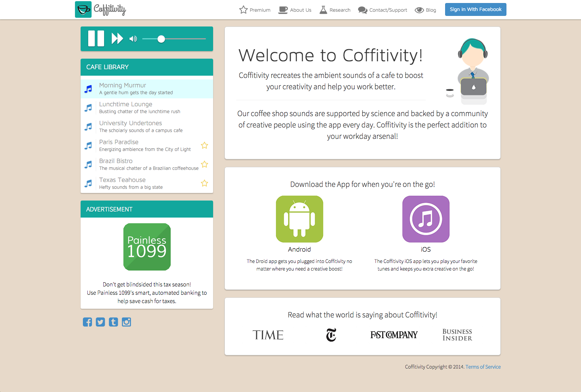This screenshot has height=392, width=581.
Task: Click music note icon for Morning Murmur
Action: click(x=88, y=89)
